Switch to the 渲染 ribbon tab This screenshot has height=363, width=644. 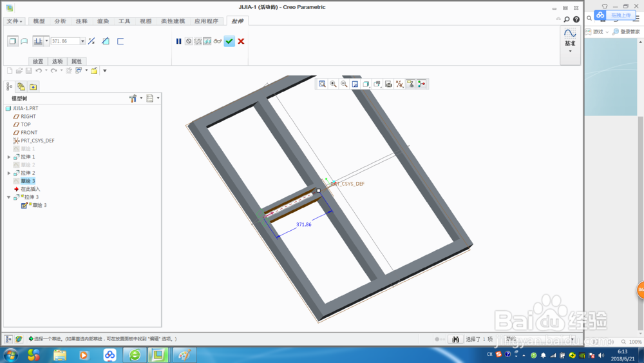[x=103, y=21]
